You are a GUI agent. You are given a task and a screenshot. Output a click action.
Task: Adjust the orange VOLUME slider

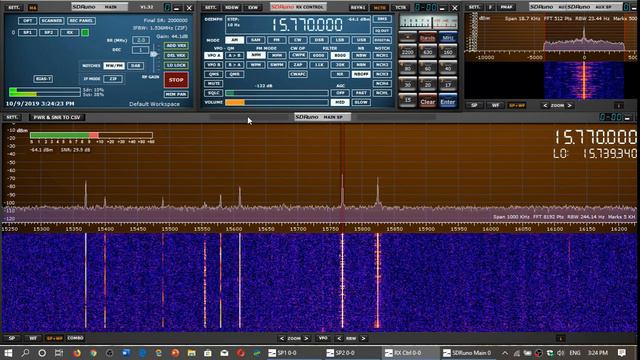[x=277, y=102]
